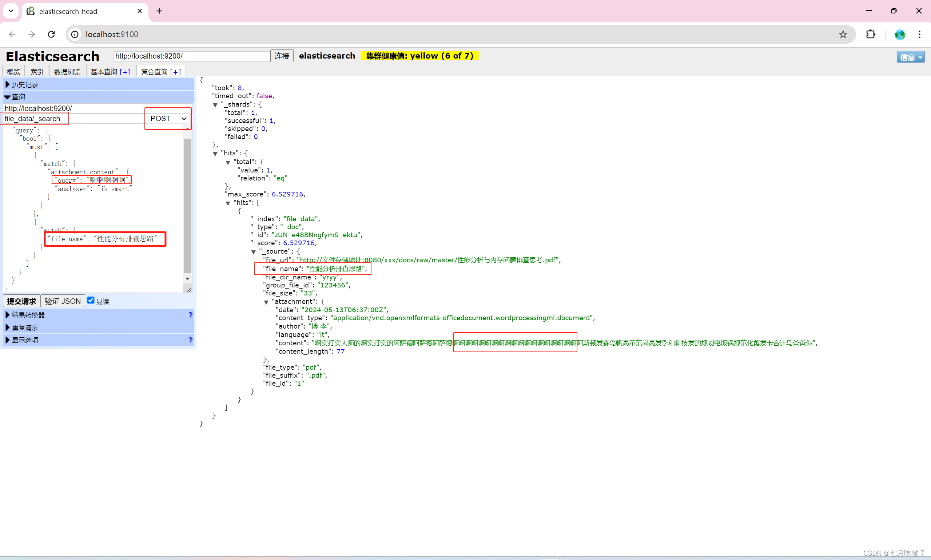Click the browser forward arrow

pos(32,34)
